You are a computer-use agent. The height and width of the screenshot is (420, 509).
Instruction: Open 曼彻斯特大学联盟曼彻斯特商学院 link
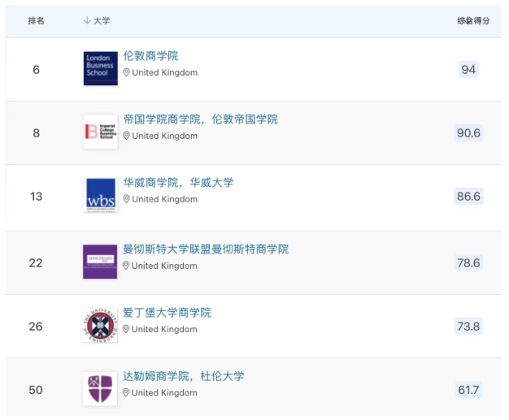tap(206, 249)
